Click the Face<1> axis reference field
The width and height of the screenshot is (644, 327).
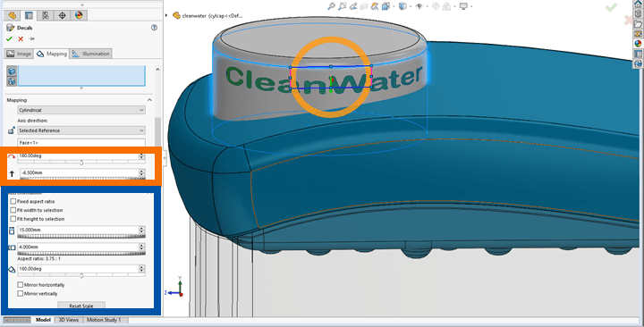point(81,142)
